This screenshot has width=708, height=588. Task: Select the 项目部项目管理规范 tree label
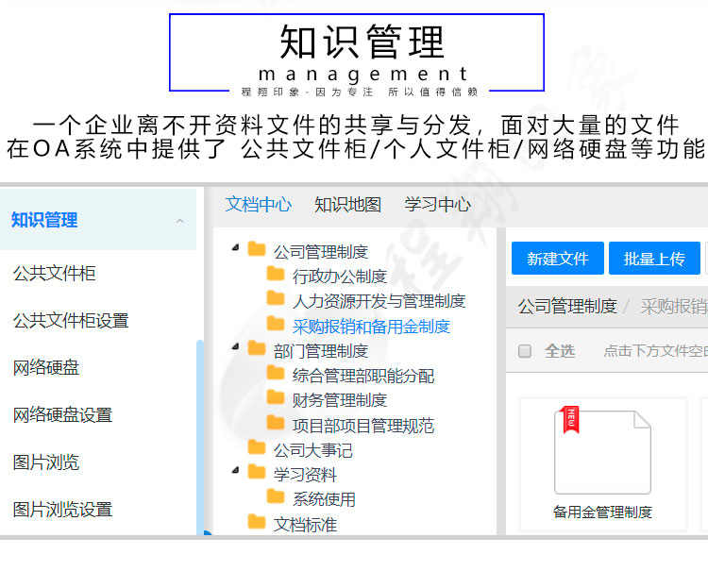tap(363, 426)
